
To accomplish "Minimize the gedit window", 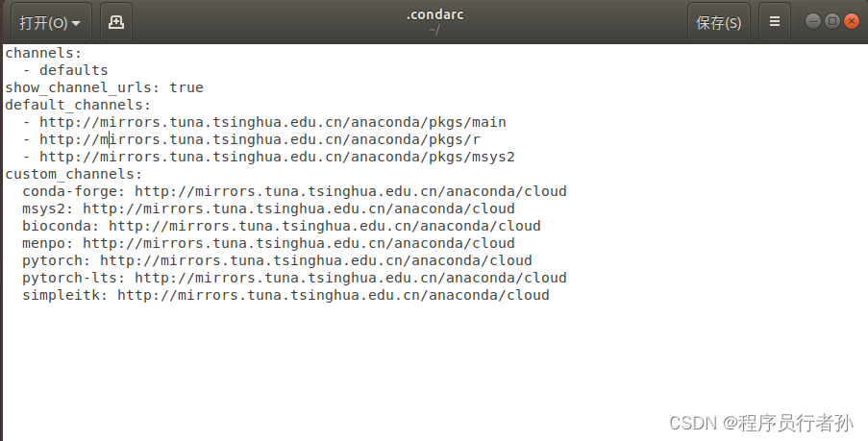I will click(814, 21).
